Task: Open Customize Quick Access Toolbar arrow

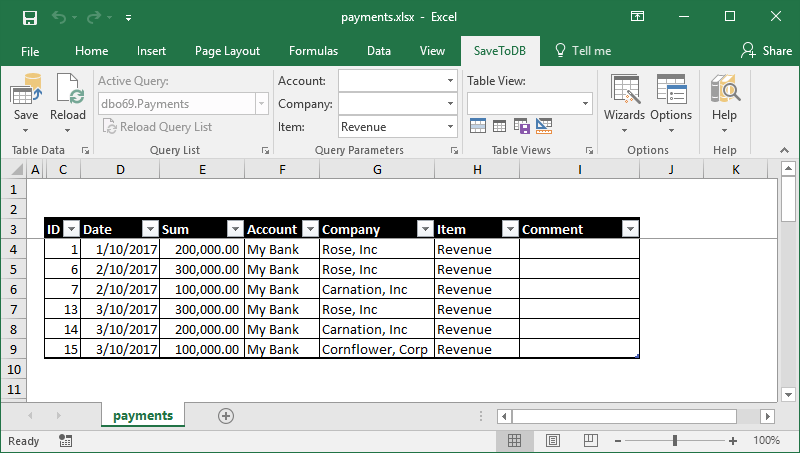Action: (129, 18)
